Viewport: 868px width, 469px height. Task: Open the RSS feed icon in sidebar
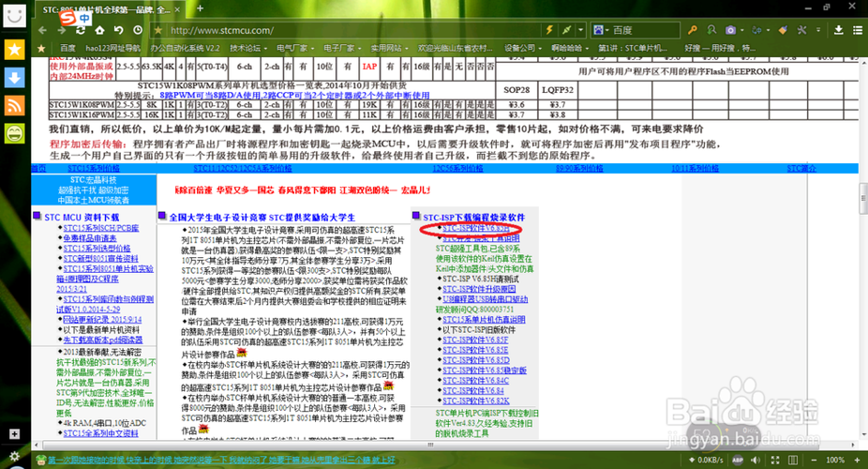[x=14, y=105]
